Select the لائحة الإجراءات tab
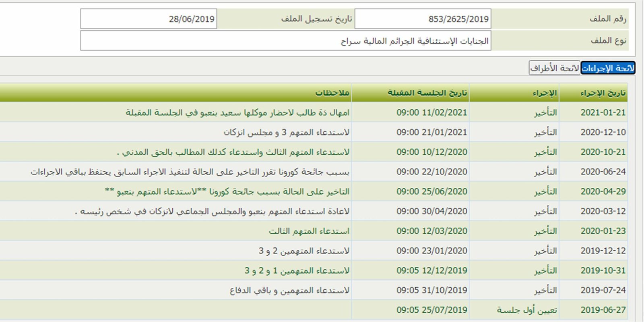The width and height of the screenshot is (644, 322). coord(608,68)
